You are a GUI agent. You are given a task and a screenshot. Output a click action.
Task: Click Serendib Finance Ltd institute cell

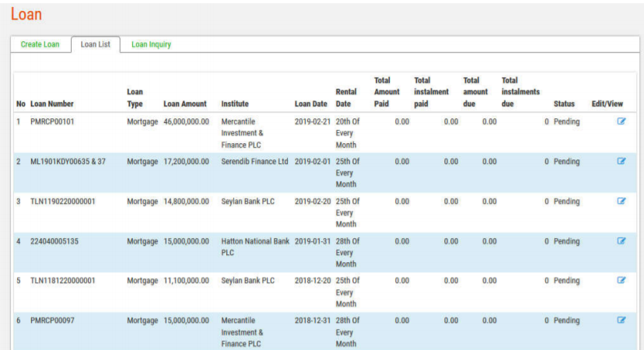254,162
